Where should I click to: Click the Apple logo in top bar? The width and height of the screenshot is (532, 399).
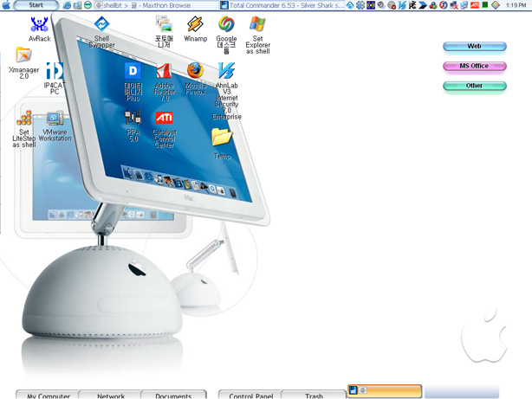(x=6, y=4)
